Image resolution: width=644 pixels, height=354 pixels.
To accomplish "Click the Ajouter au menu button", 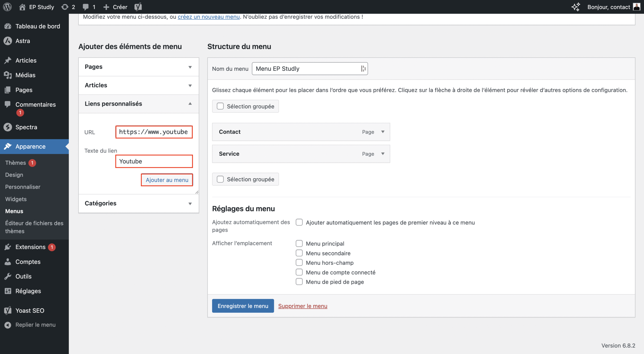I will pos(167,180).
